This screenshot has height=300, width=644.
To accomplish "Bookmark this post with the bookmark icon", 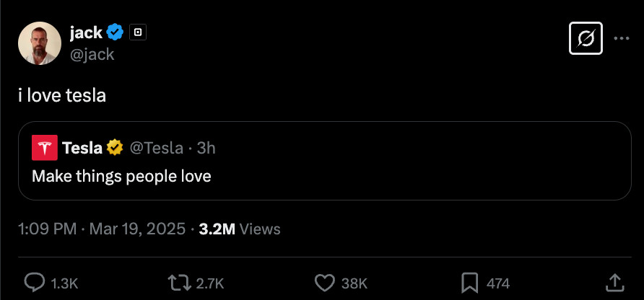I will (469, 283).
